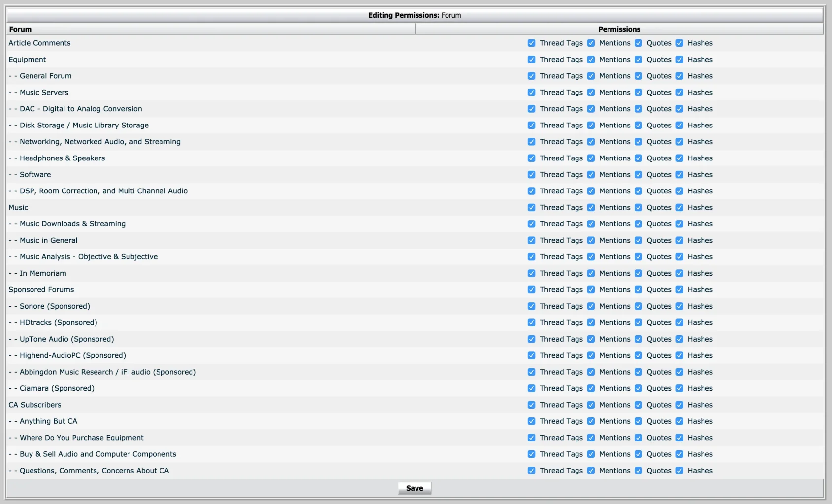Viewport: 832px width, 504px height.
Task: Disable Hashes for Ciamara (Sponsored)
Action: click(x=679, y=388)
